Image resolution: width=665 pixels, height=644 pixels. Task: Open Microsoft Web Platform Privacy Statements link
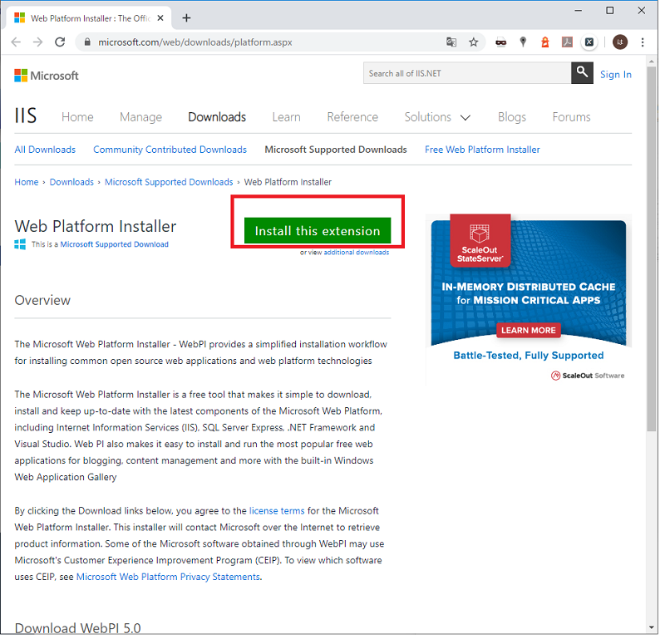[x=168, y=577]
